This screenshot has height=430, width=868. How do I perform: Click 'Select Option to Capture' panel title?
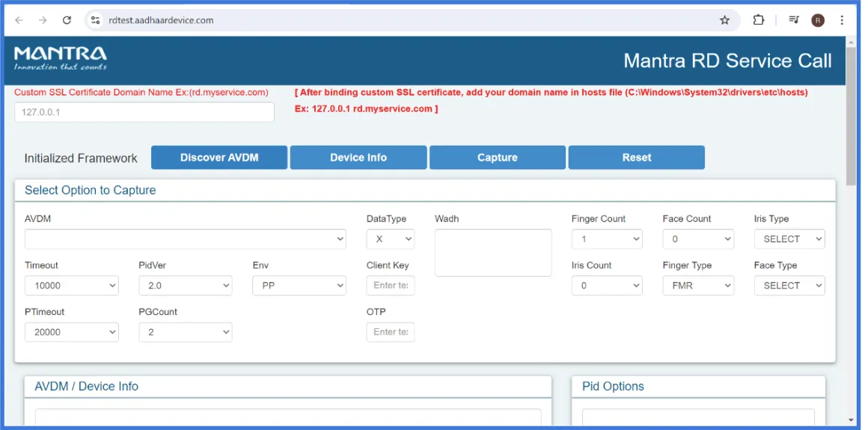91,190
